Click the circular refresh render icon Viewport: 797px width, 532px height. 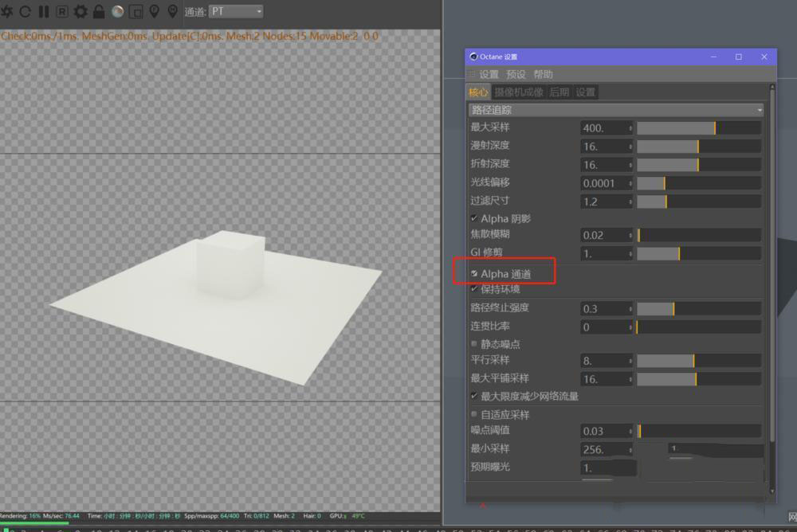(x=25, y=11)
